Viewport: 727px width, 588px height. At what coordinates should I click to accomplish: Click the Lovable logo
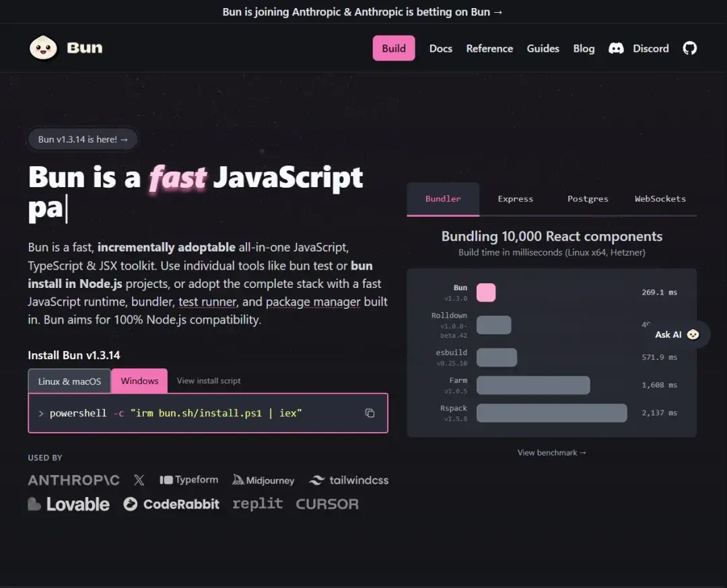coord(69,504)
